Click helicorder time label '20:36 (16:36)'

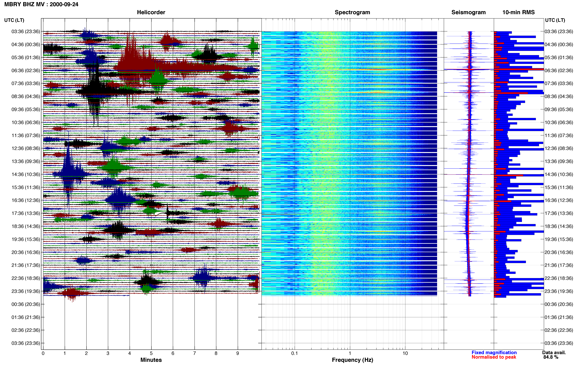click(x=26, y=252)
